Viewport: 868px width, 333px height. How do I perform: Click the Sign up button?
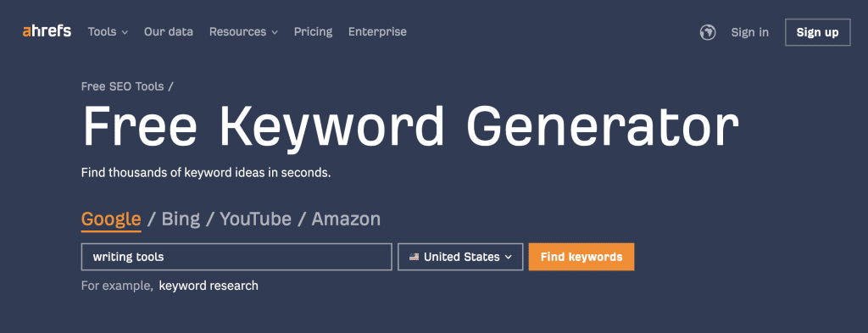pos(817,33)
